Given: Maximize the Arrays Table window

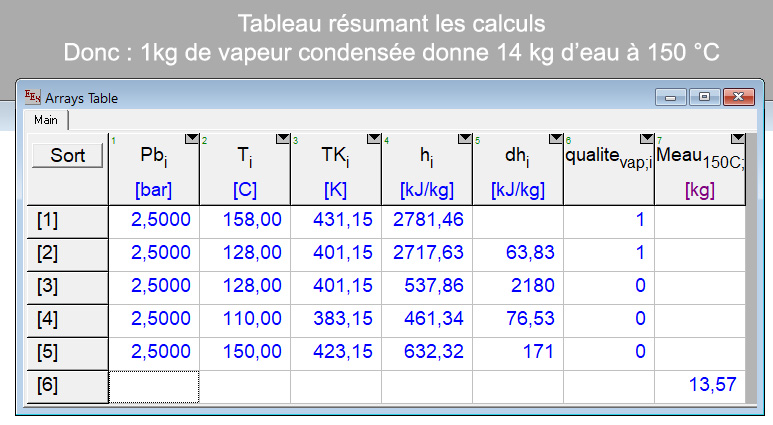Looking at the screenshot, I should coord(704,97).
